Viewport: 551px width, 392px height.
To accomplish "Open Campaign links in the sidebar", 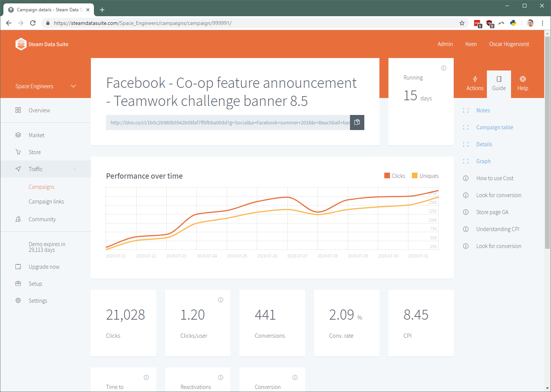I will 46,202.
